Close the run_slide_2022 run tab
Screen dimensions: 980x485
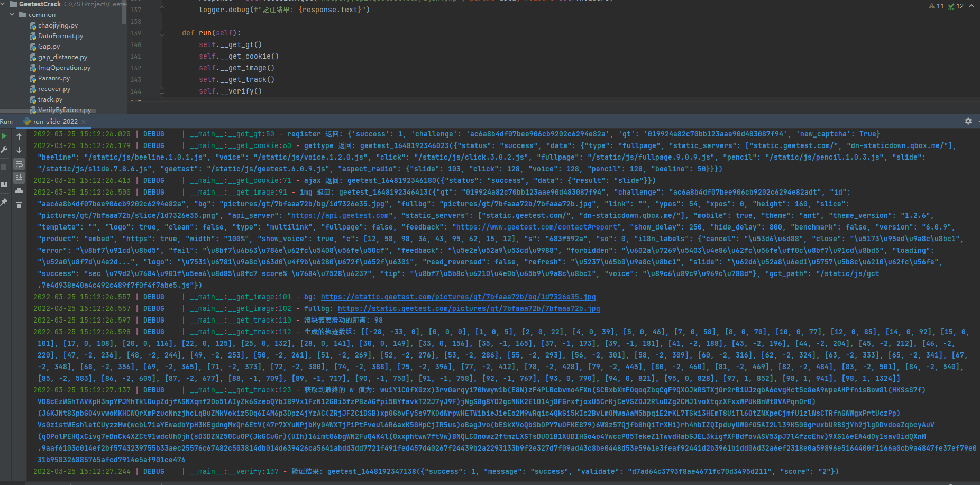[84, 122]
